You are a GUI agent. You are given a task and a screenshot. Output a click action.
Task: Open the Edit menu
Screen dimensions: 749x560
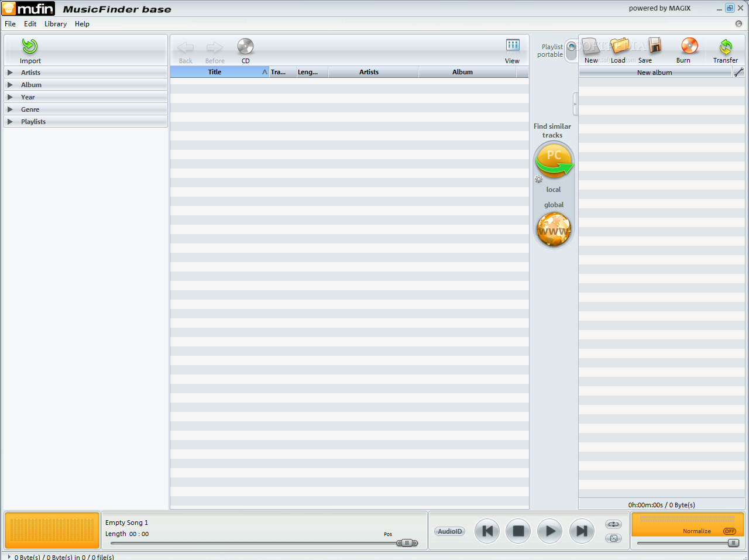pos(30,24)
